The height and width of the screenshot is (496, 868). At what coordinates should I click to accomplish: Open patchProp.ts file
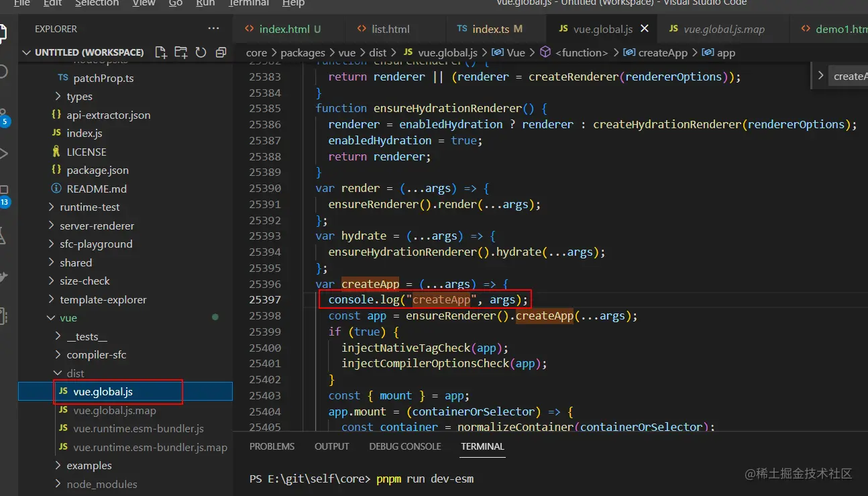coord(103,78)
